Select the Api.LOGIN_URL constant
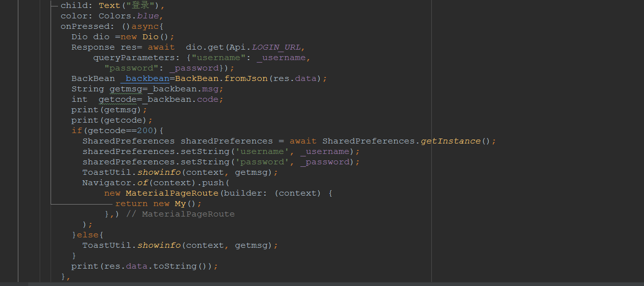Viewport: 644px width, 286px height. pos(265,47)
